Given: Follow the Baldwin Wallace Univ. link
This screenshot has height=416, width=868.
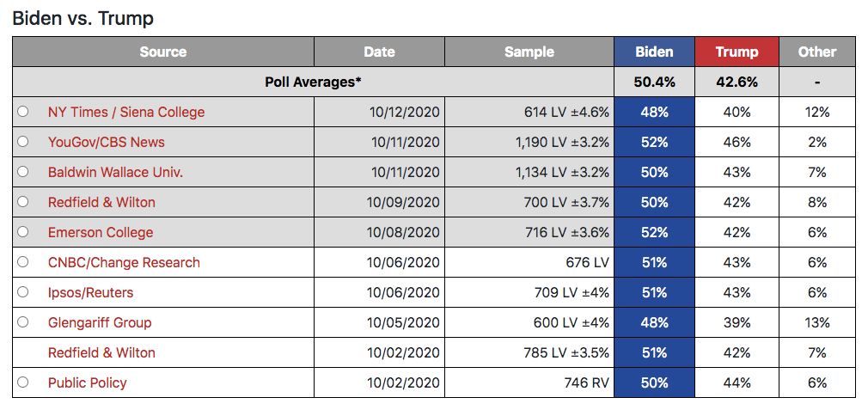Looking at the screenshot, I should [x=115, y=172].
